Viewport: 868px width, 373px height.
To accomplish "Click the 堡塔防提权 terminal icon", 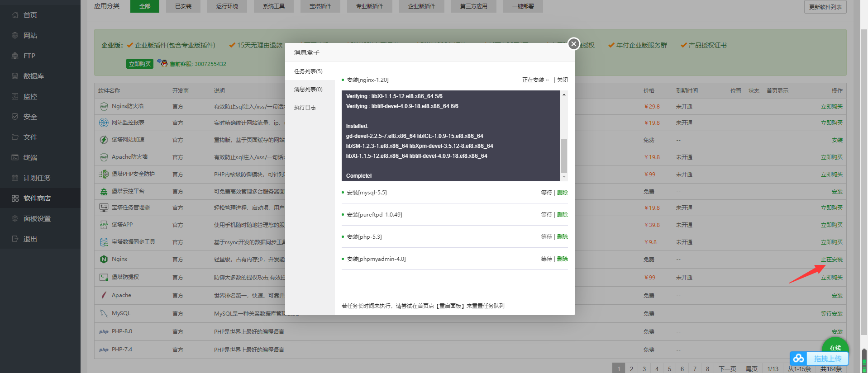I will (104, 277).
